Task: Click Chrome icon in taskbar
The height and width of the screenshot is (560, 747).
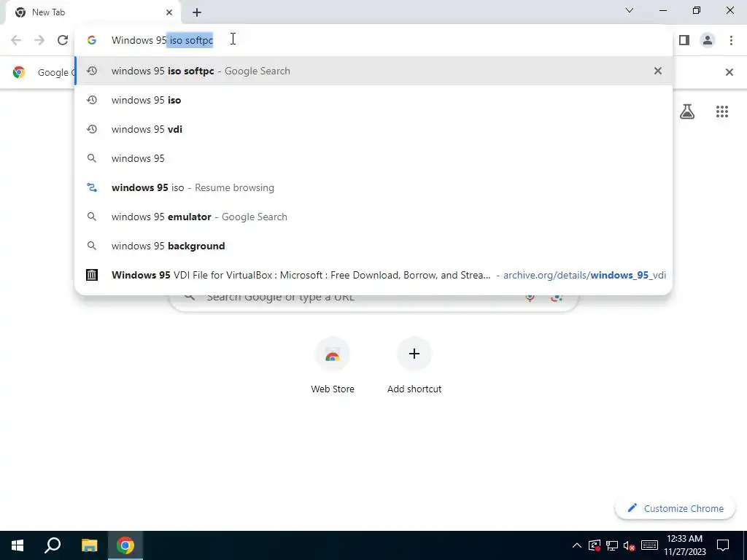Action: [x=125, y=545]
